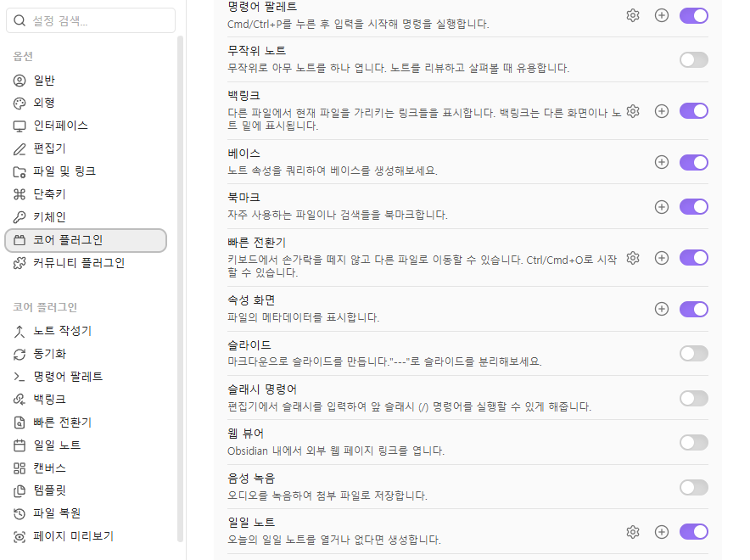
Task: Select the 코어 플러그인 tab
Action: click(86, 240)
